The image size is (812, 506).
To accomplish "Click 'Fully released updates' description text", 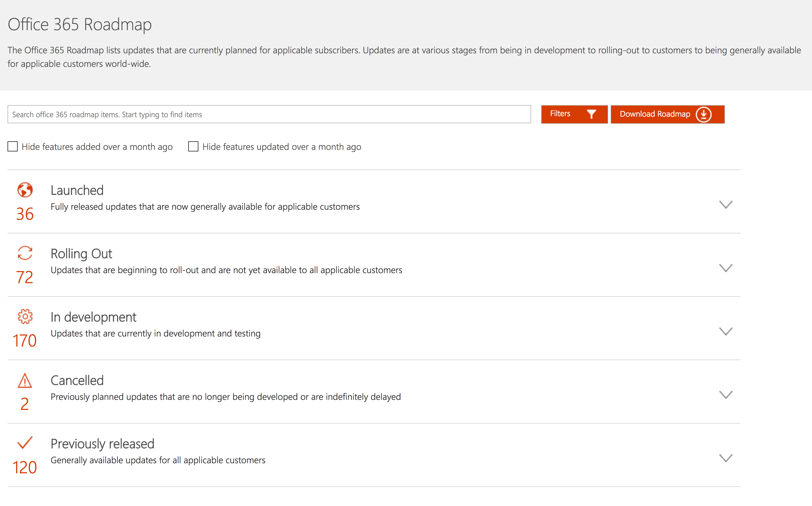I will (205, 207).
